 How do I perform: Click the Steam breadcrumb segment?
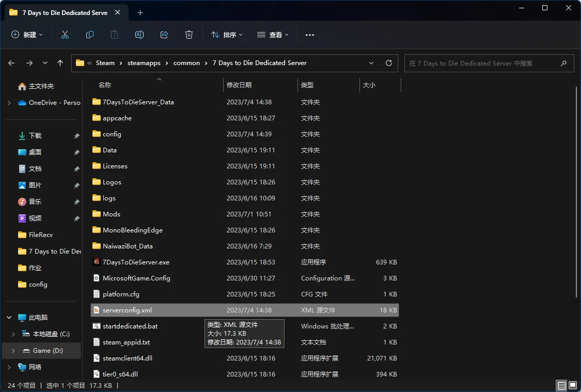coord(105,63)
